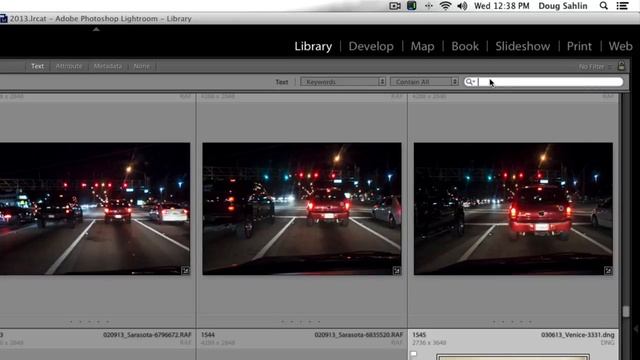Open the No Filter preset dropdown
This screenshot has width=640, height=360.
(595, 66)
